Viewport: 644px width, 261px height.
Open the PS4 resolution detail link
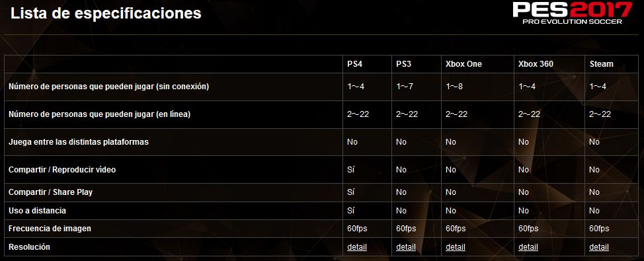point(357,247)
